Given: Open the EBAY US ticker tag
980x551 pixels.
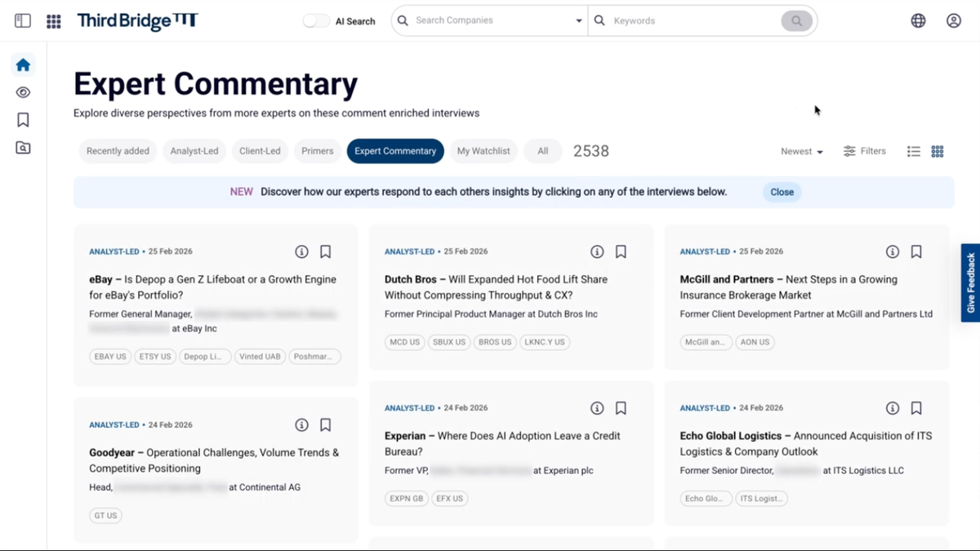Looking at the screenshot, I should (109, 356).
